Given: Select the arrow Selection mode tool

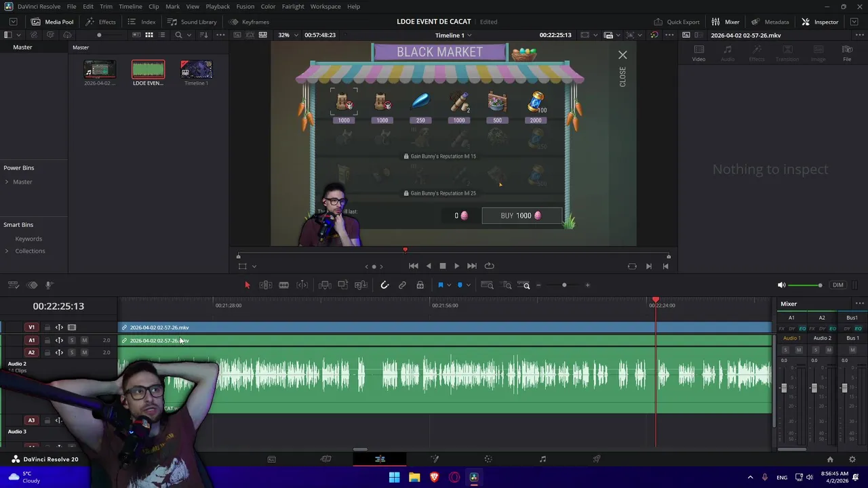Looking at the screenshot, I should coord(247,285).
